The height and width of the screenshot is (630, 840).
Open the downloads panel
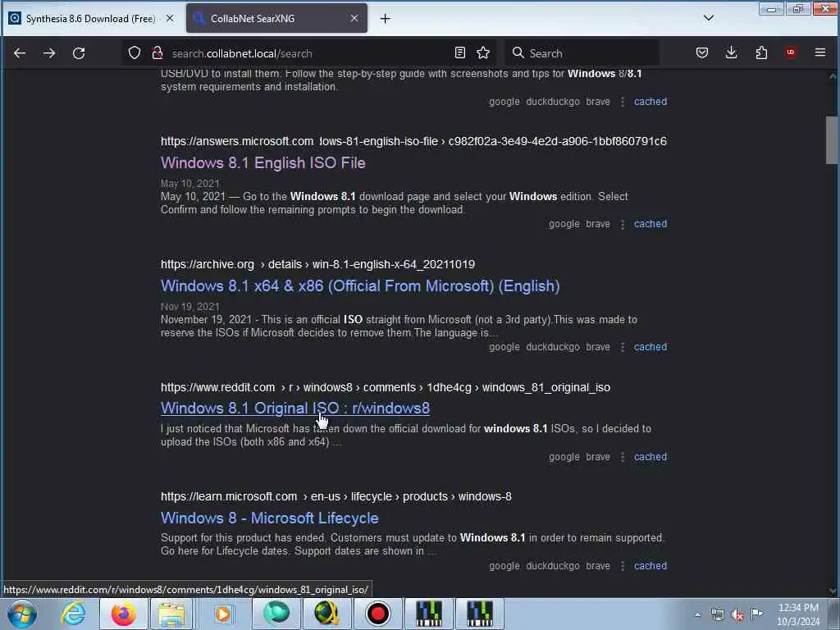[731, 52]
